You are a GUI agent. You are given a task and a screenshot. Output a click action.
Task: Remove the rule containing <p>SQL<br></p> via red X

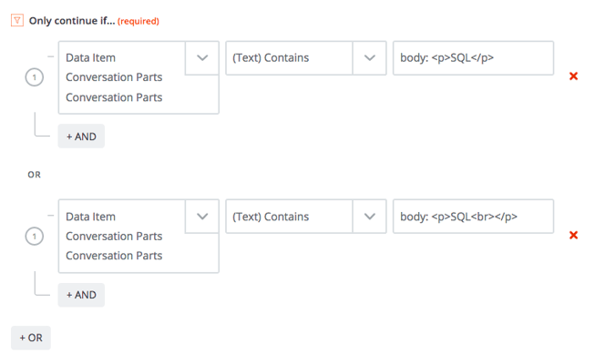click(573, 236)
